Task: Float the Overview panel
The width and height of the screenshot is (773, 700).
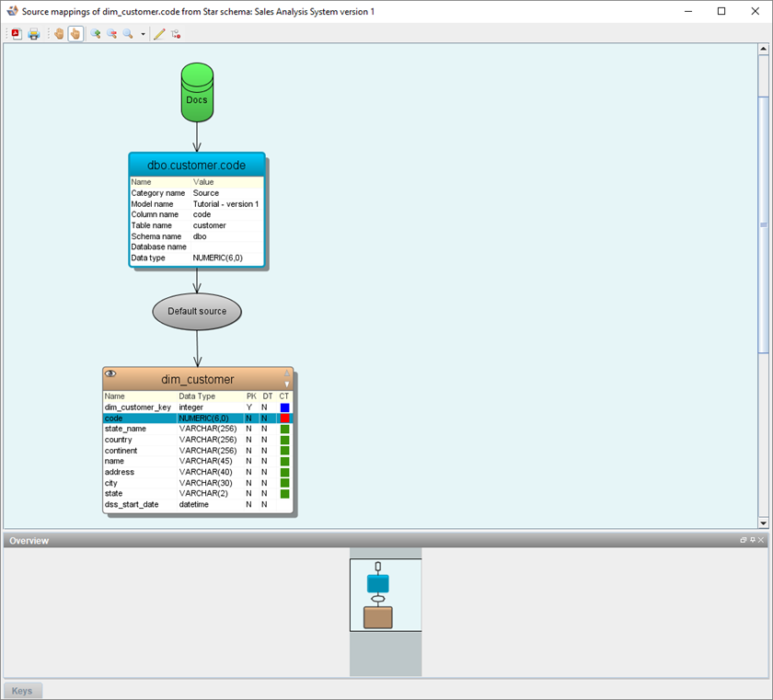Action: (x=744, y=540)
